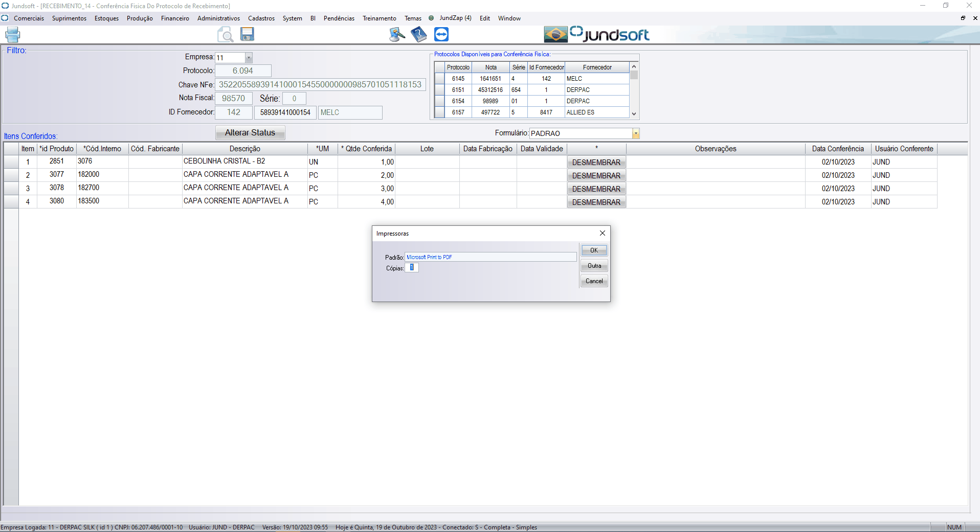Confirm printing with OK button

pos(594,250)
